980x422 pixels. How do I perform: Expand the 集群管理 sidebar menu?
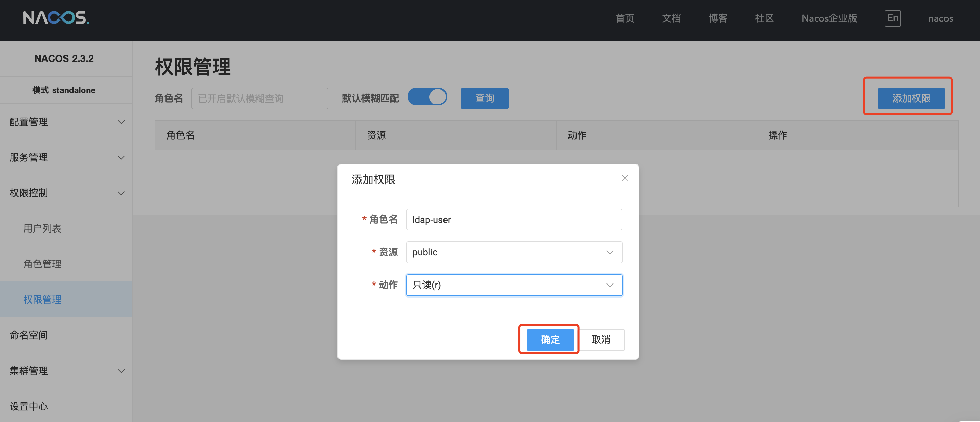tap(66, 371)
